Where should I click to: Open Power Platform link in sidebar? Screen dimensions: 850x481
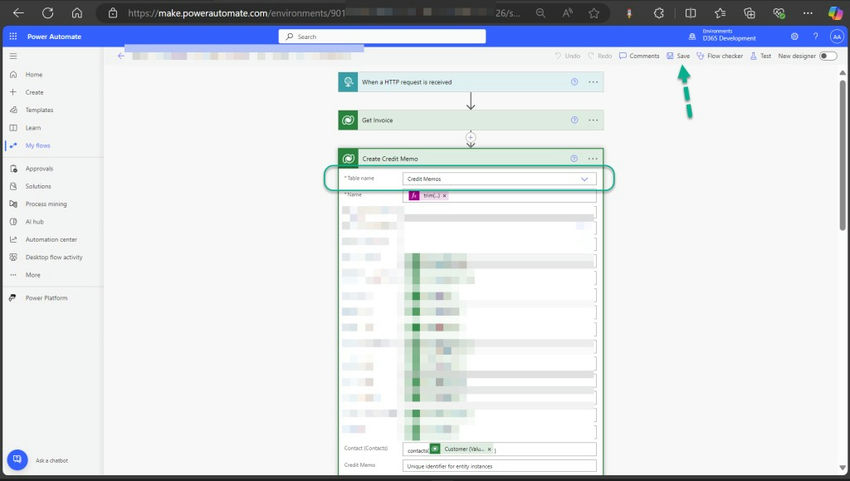(x=46, y=298)
